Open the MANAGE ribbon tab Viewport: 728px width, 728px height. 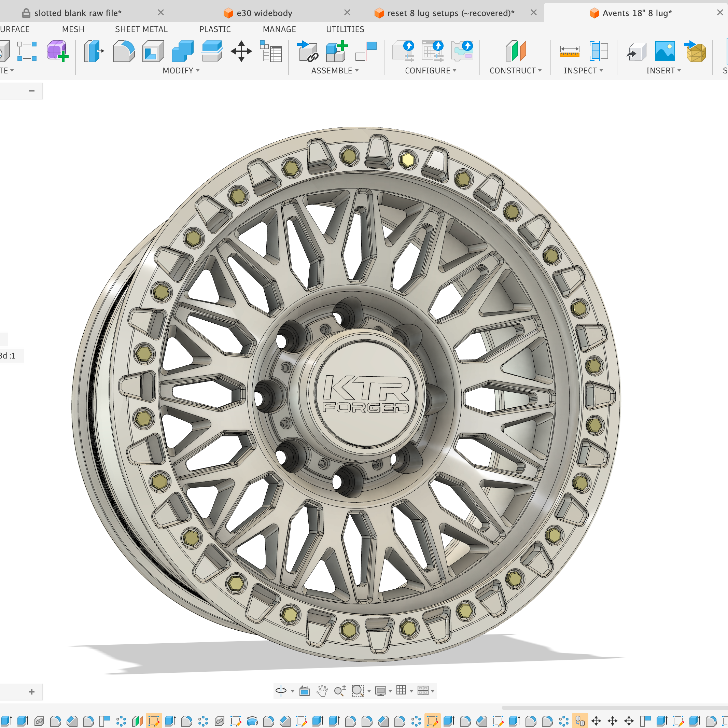279,29
